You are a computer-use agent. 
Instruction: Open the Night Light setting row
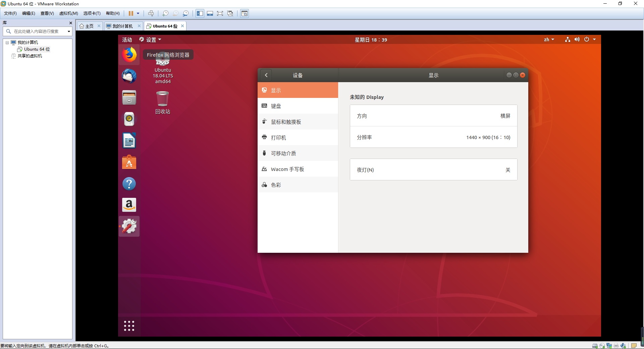point(433,170)
